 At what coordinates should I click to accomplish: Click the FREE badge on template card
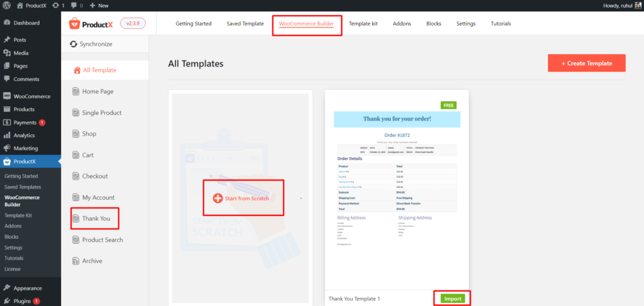pyautogui.click(x=448, y=106)
